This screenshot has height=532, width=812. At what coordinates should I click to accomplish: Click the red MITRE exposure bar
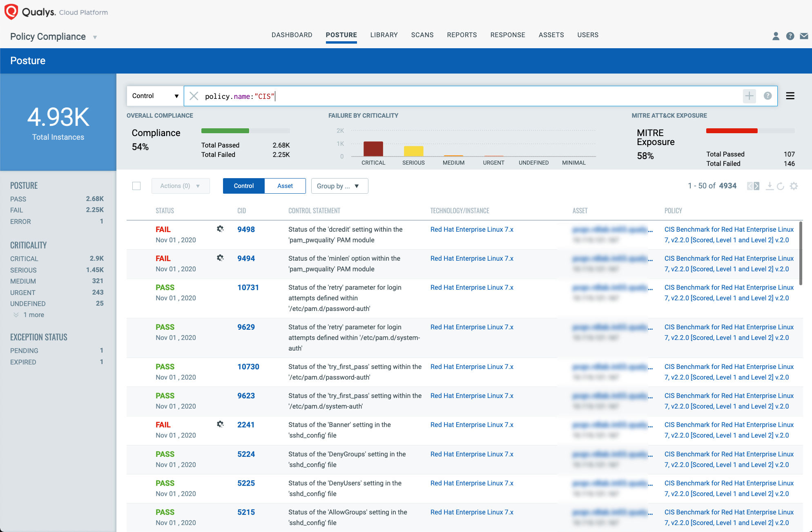pyautogui.click(x=732, y=131)
